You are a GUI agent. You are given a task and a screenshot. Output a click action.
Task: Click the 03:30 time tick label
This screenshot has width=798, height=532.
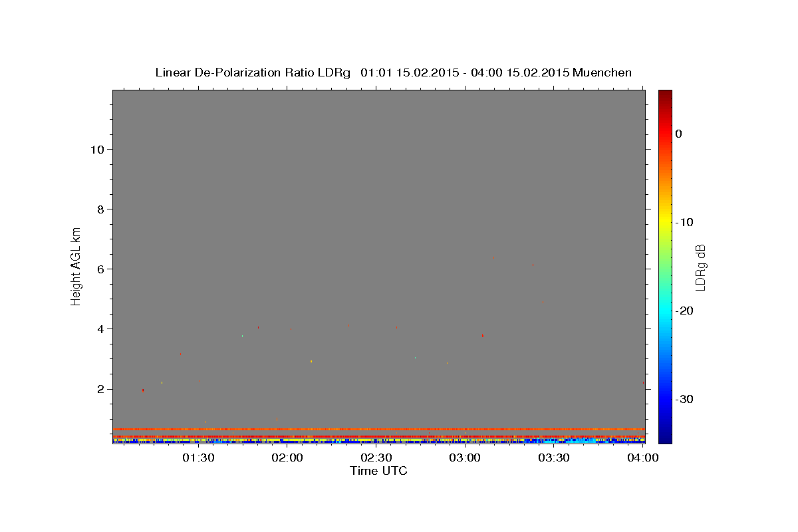pos(554,458)
